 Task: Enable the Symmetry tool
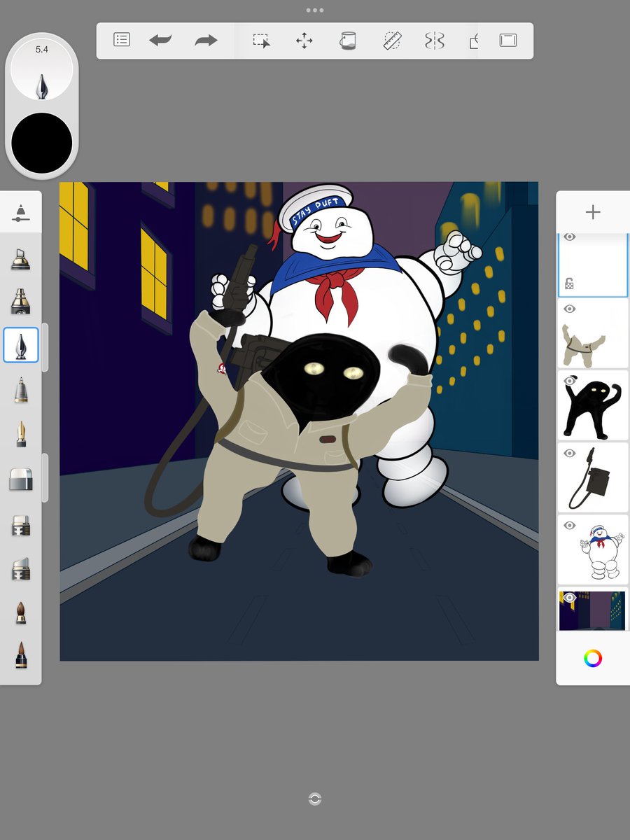(x=435, y=41)
